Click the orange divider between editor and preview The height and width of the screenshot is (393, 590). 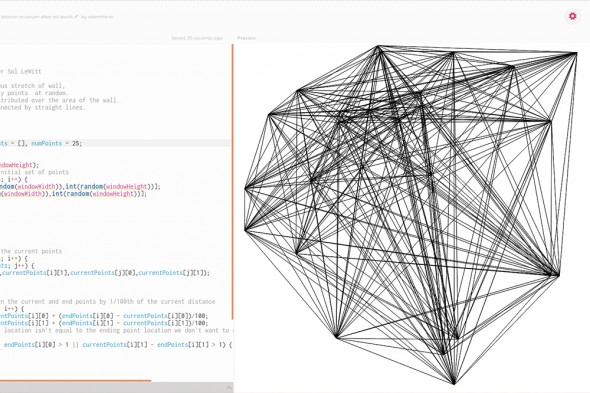(x=233, y=182)
